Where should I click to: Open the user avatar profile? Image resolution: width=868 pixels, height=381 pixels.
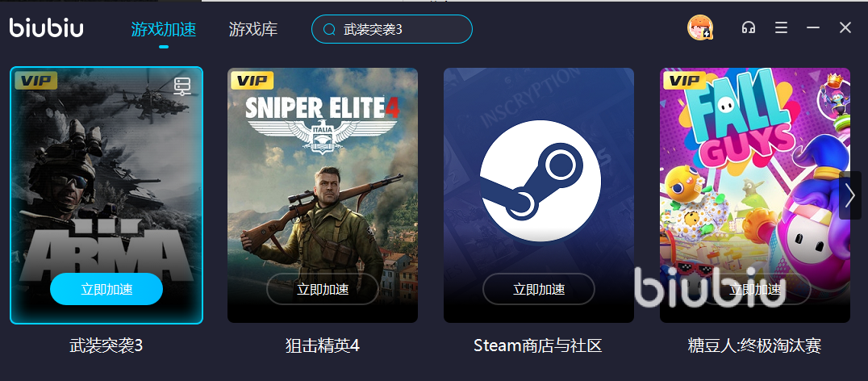(x=700, y=27)
